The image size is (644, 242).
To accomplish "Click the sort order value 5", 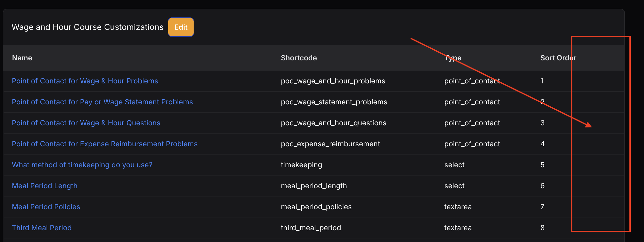I will 542,165.
